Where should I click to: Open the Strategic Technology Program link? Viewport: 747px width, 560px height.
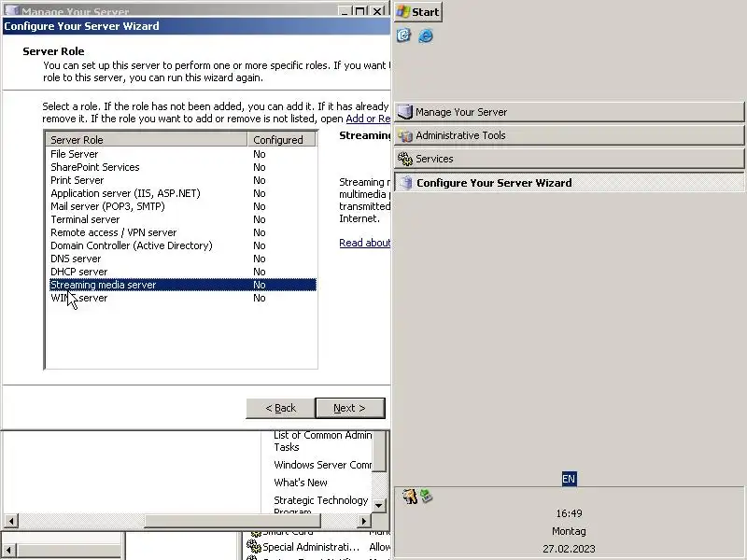(320, 505)
